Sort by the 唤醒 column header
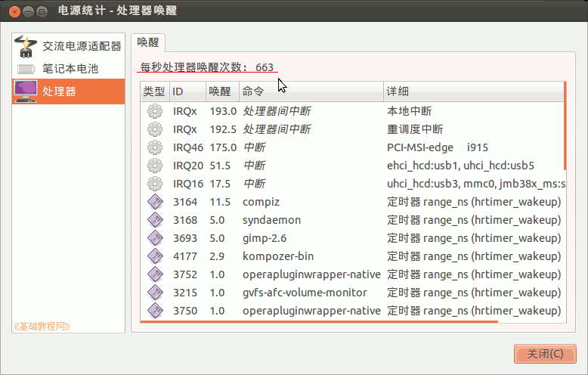The width and height of the screenshot is (588, 375). [221, 91]
